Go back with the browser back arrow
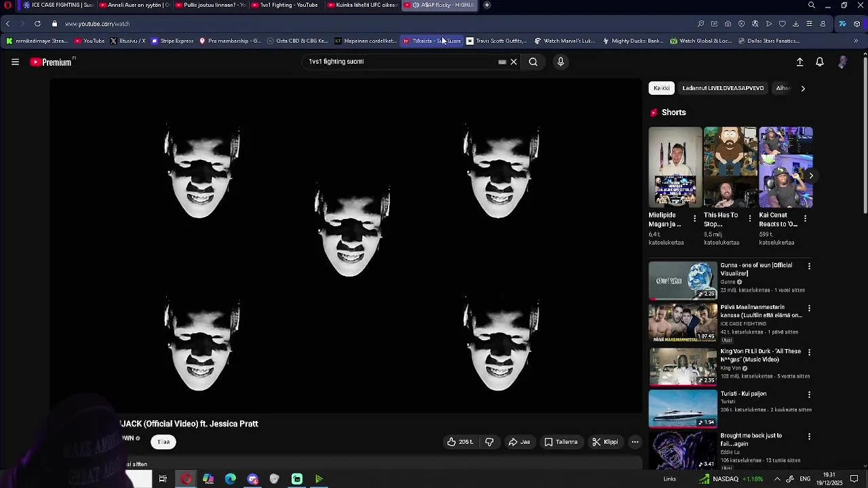The image size is (868, 488). 7,24
